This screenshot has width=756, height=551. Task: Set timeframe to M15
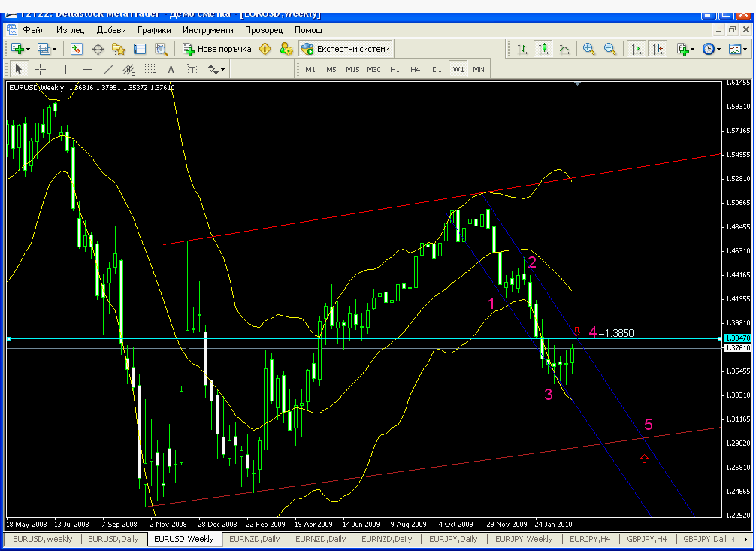352,69
